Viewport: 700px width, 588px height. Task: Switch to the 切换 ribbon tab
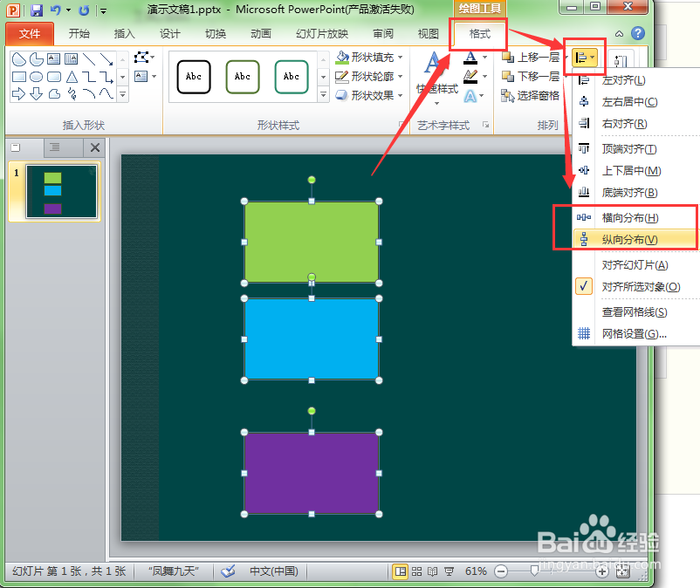216,34
